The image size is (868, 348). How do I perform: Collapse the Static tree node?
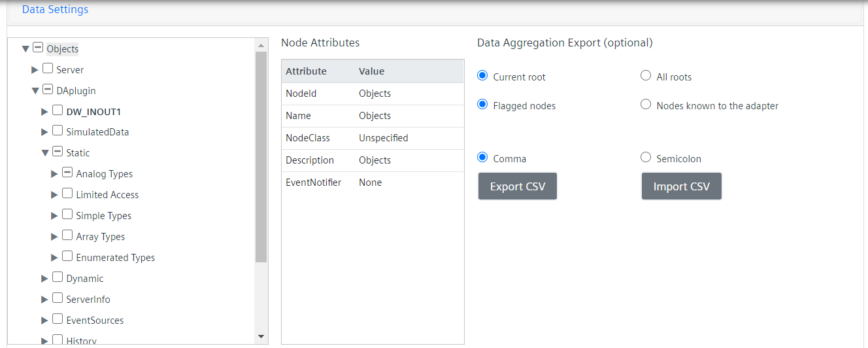(45, 153)
